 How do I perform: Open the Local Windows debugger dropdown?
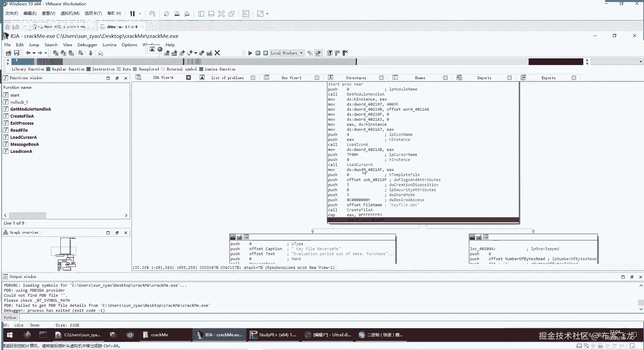click(287, 53)
